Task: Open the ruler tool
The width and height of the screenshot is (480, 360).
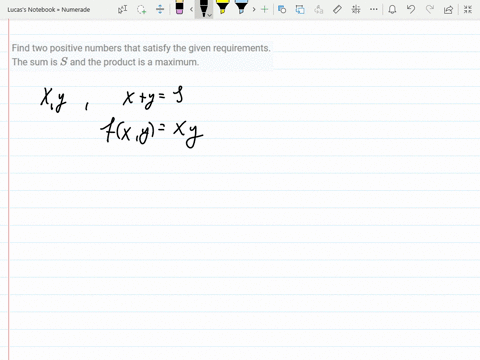Action: (x=337, y=9)
